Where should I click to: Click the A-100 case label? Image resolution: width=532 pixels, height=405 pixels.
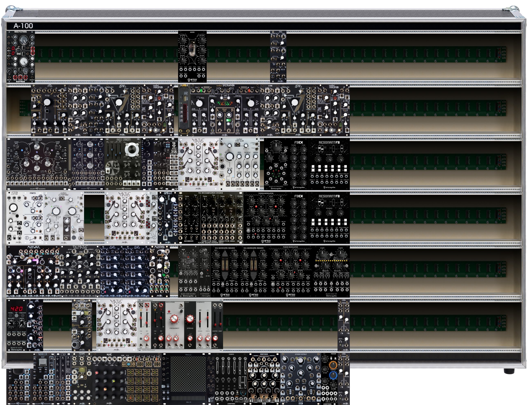coord(23,26)
